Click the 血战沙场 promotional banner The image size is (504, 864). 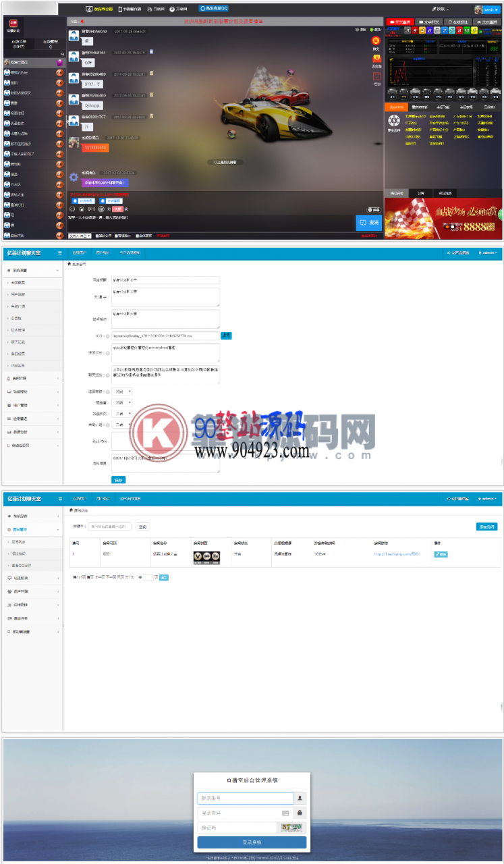pyautogui.click(x=444, y=219)
